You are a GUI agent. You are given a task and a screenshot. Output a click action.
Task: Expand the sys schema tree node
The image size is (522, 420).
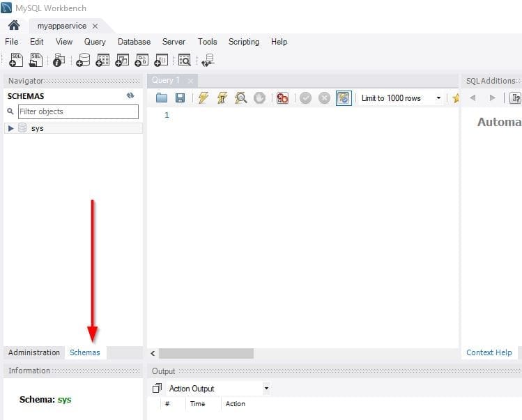click(10, 128)
